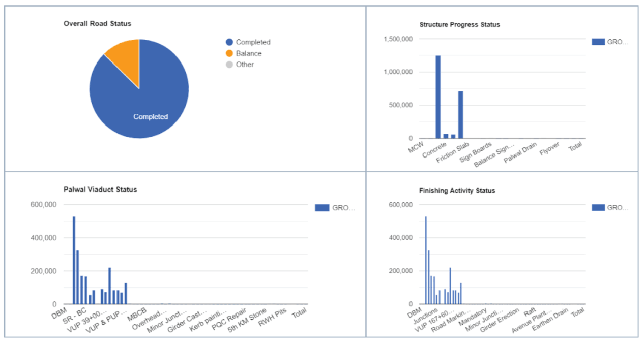Click the tallest DBM bar in Palwal Viaduct chart

pyautogui.click(x=74, y=260)
